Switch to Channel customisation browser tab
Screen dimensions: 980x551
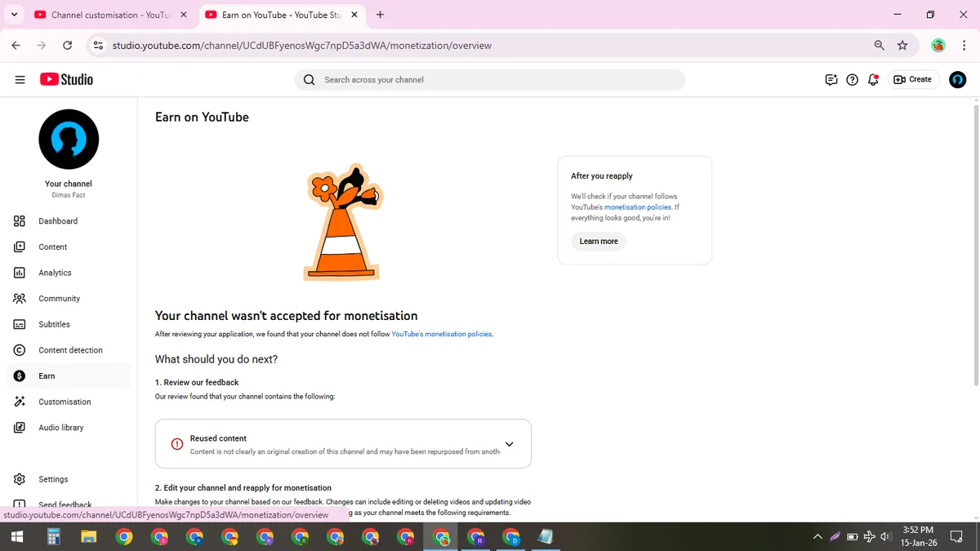point(110,15)
